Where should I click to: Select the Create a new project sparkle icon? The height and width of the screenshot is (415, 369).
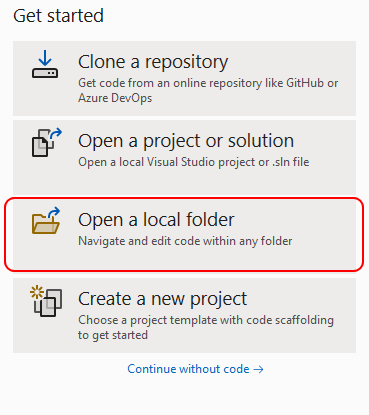pyautogui.click(x=46, y=302)
